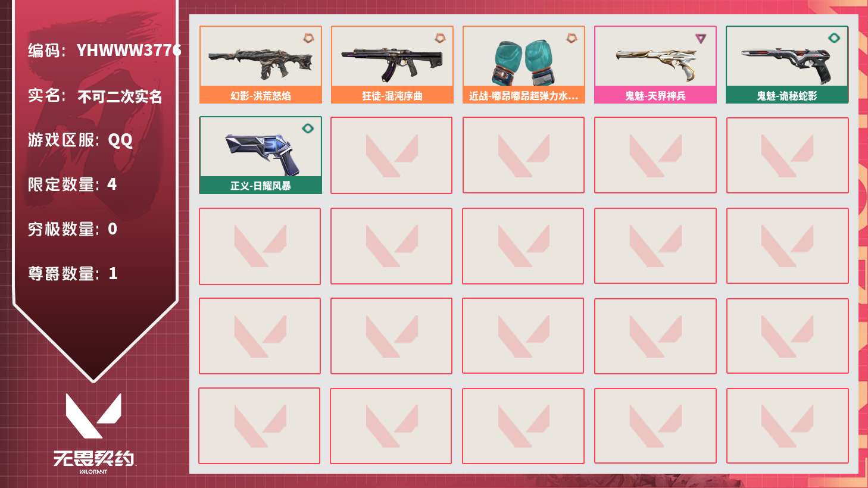Click the 实名 不可二次实名 label
Viewport: 868px width, 488px height.
click(95, 96)
